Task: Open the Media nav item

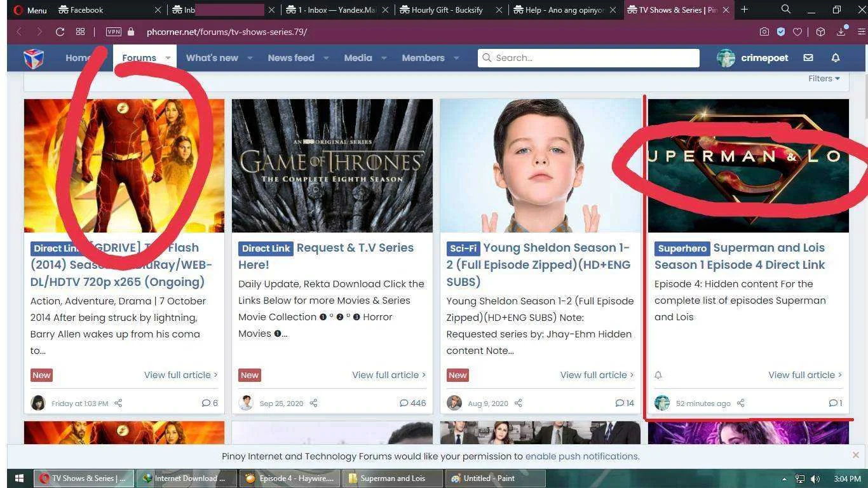Action: (x=358, y=58)
